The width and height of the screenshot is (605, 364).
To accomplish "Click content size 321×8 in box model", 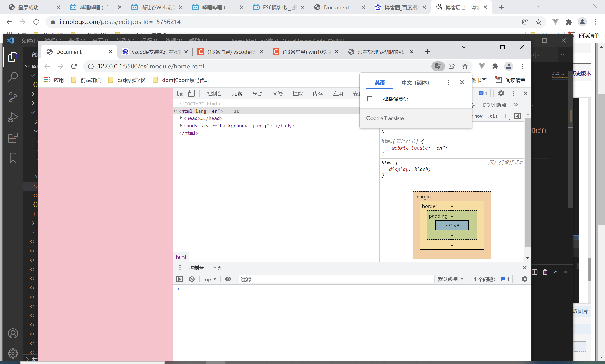I will coord(452,225).
